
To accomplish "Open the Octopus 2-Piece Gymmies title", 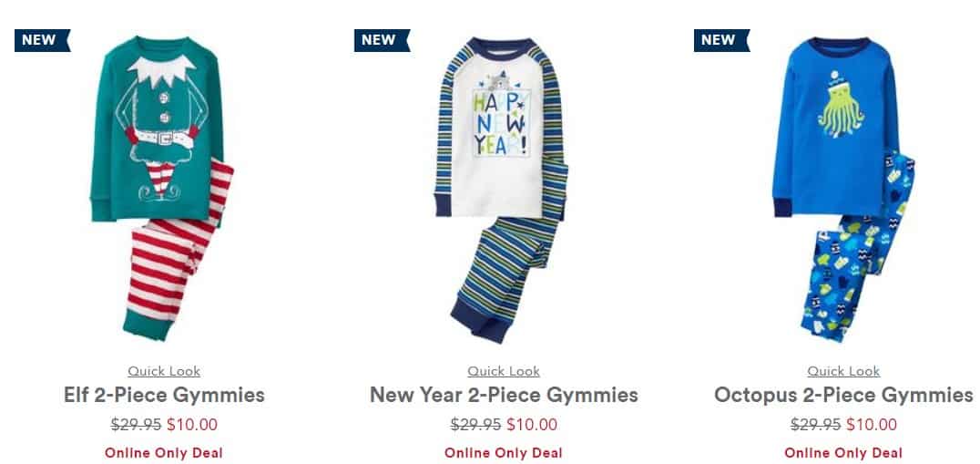I will pos(843,396).
